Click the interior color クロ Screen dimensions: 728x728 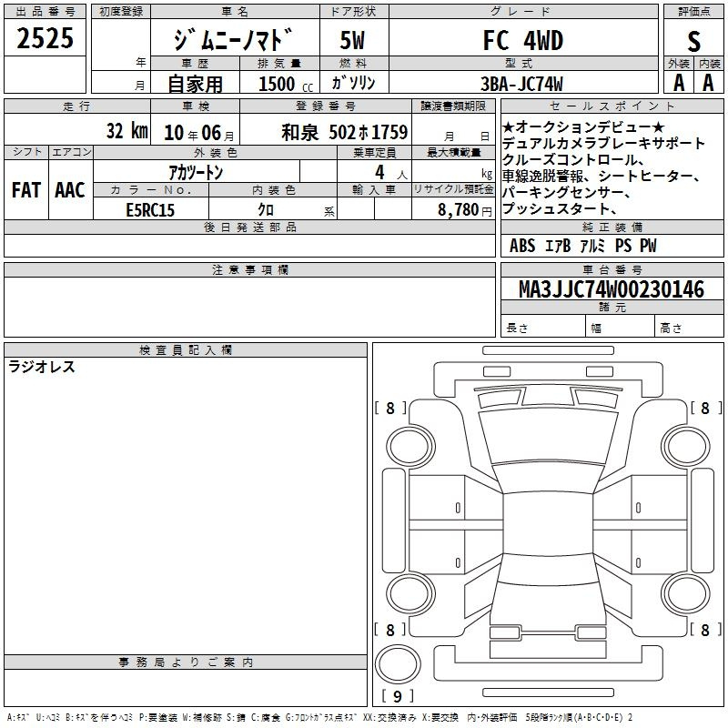pos(266,210)
